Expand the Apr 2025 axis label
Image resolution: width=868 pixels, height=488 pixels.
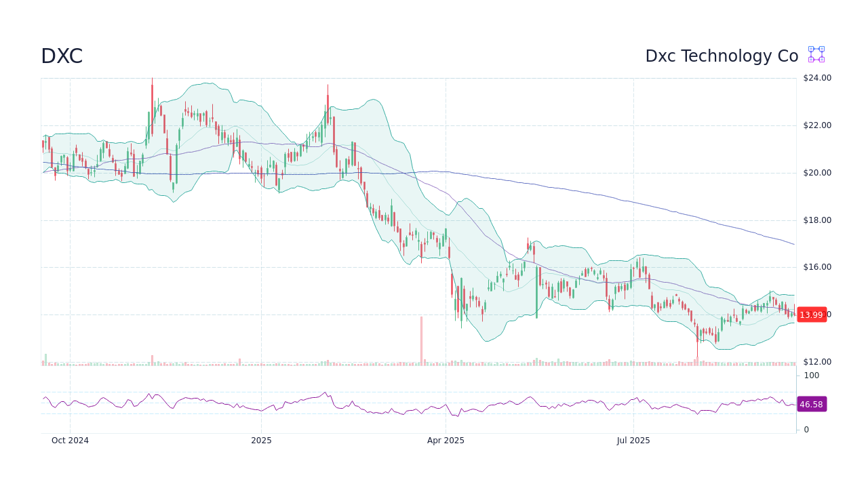[x=446, y=441]
